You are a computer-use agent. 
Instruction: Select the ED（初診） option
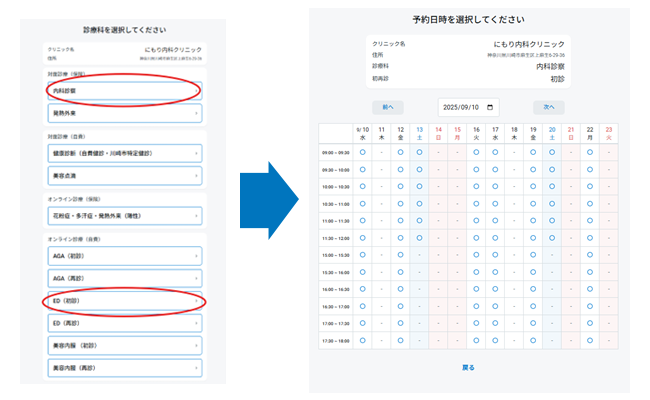125,301
